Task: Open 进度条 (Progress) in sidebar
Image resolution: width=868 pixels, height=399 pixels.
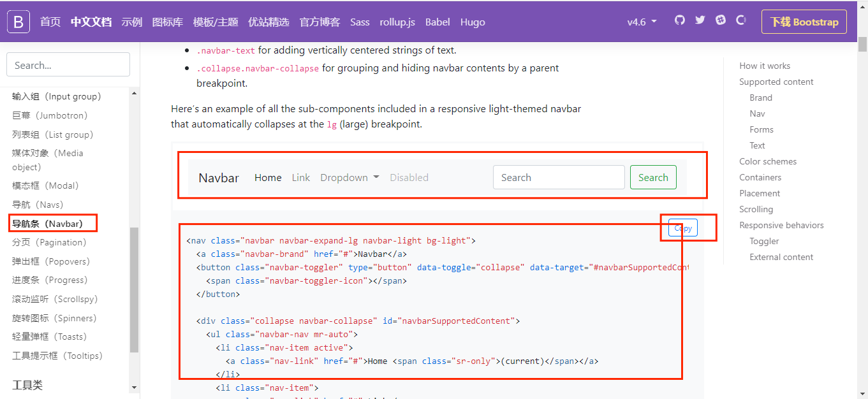Action: pos(50,280)
